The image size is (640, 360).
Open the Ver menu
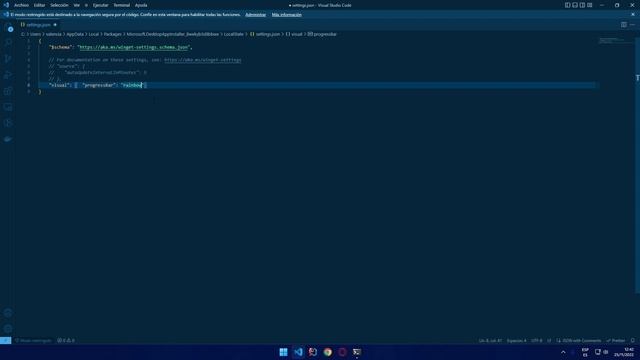76,5
